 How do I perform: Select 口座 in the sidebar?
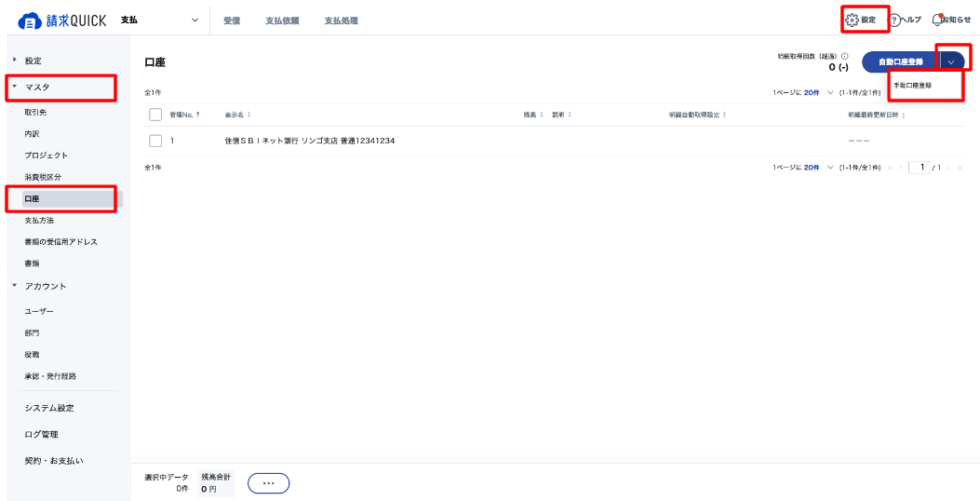[x=73, y=199]
